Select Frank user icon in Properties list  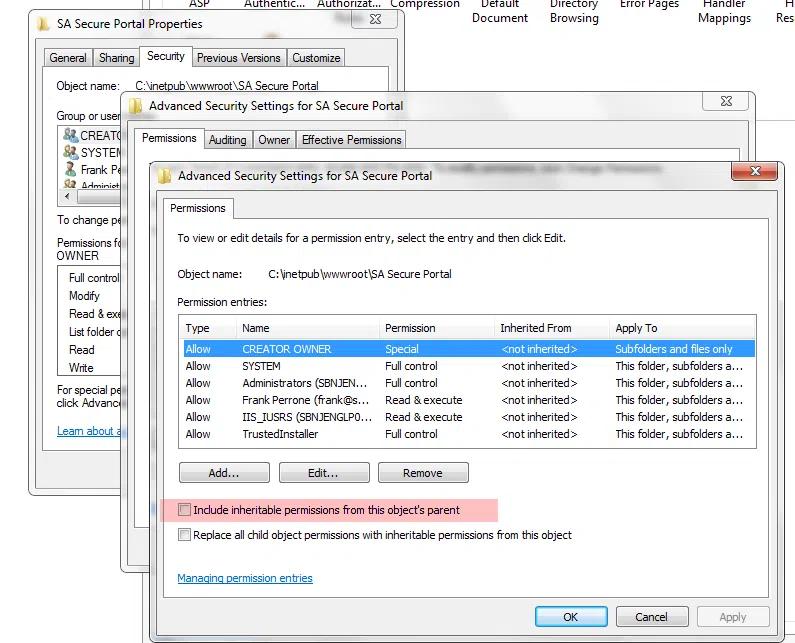point(70,169)
